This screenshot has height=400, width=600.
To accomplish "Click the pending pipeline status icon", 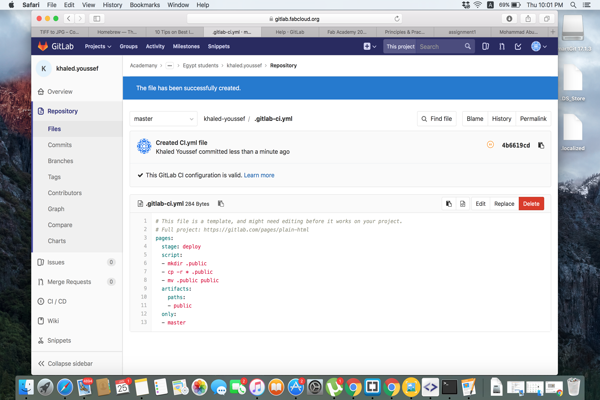I will tap(490, 144).
